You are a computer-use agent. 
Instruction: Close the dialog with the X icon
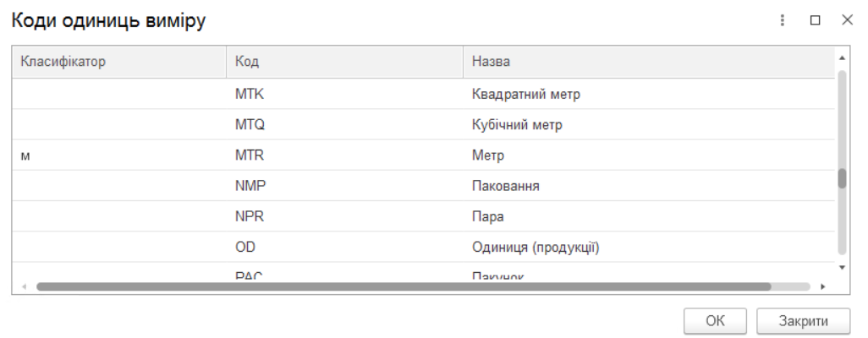(x=847, y=20)
